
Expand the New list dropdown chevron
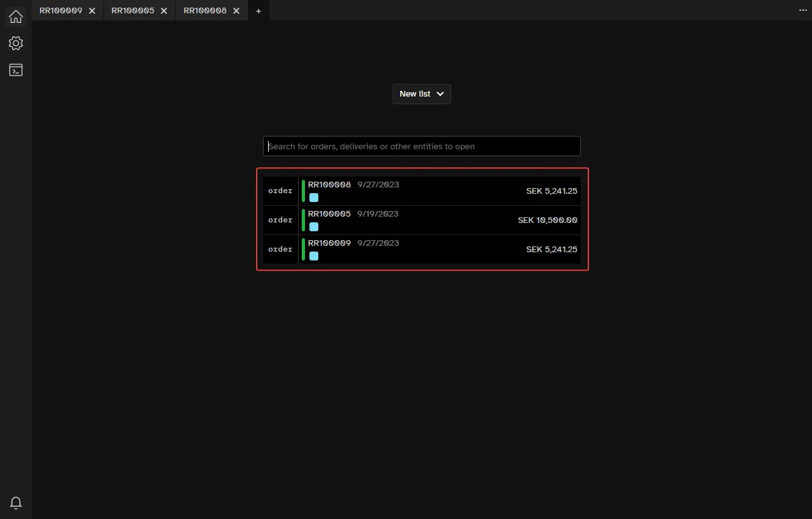click(x=440, y=93)
